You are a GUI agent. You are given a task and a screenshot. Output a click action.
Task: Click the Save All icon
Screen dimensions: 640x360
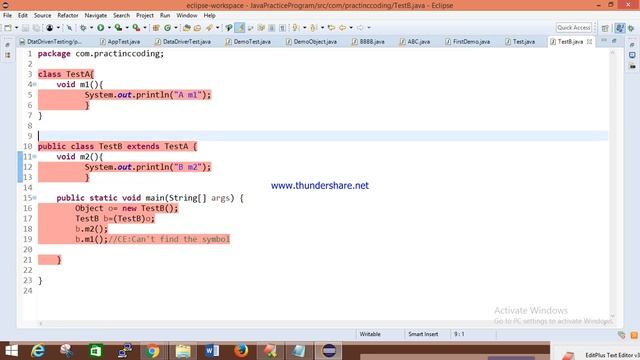[36, 28]
